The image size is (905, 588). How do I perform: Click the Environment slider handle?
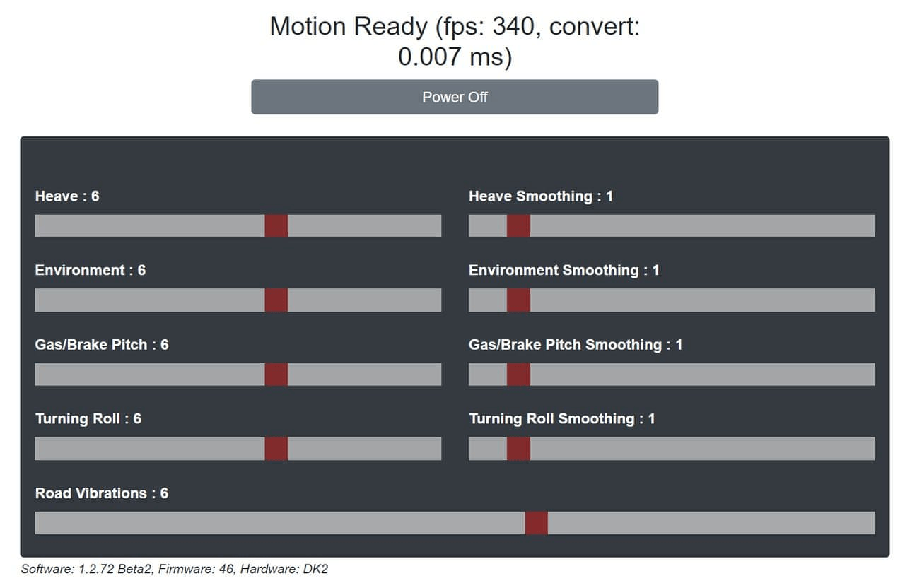pyautogui.click(x=276, y=300)
